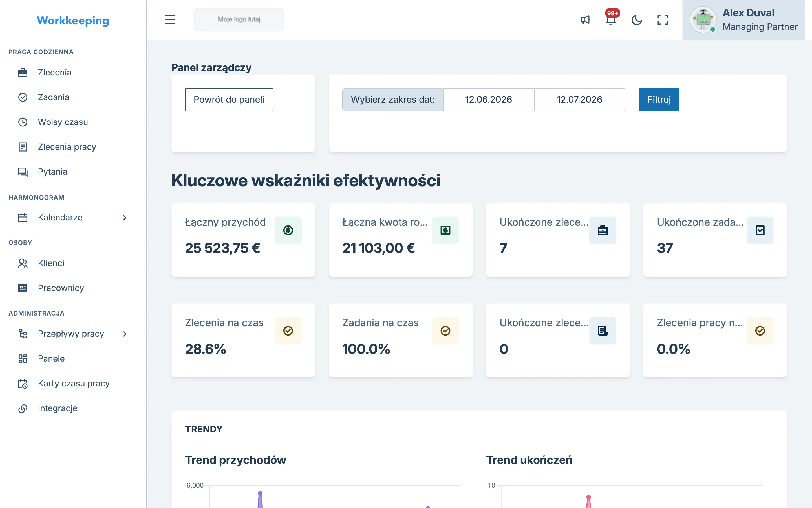This screenshot has width=812, height=508.
Task: Edit start date 12.06.2026 field
Action: 489,99
